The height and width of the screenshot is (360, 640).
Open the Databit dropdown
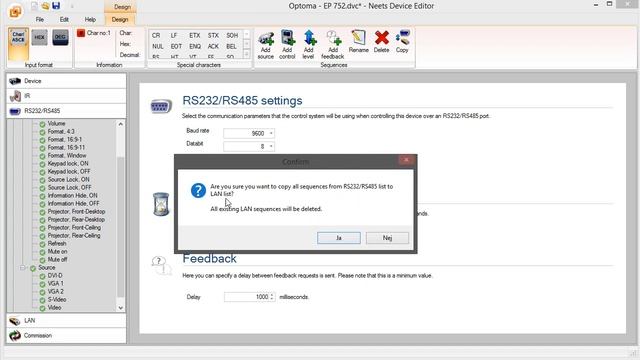tap(271, 146)
